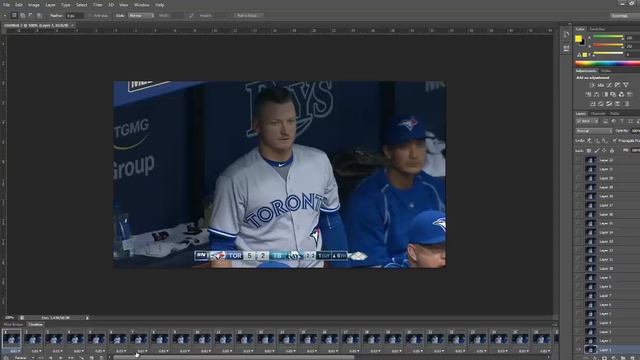Tween animation frames icon in timeline
The width and height of the screenshot is (640, 360).
(82, 358)
